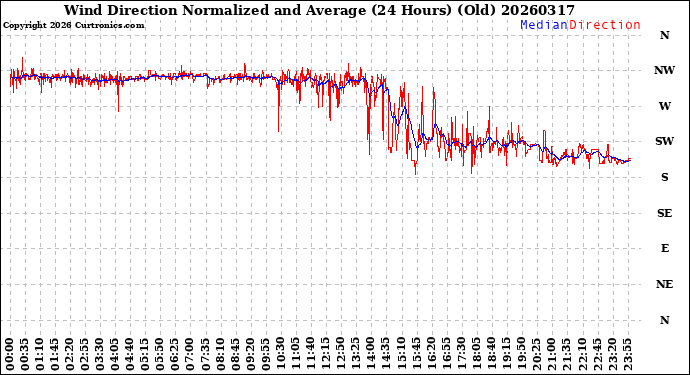Viewport: 690px width, 375px height.
Task: Click the 06:25 time label
Action: point(175,355)
